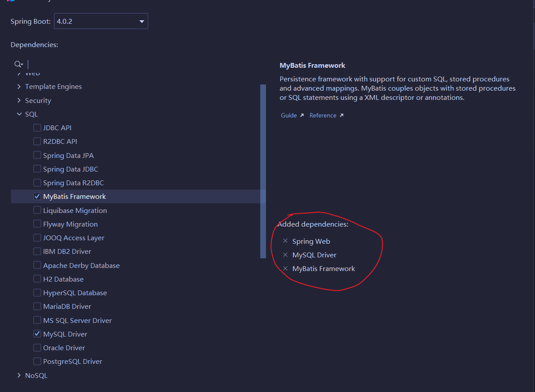
Task: Check the H2 Database option
Action: (37, 279)
